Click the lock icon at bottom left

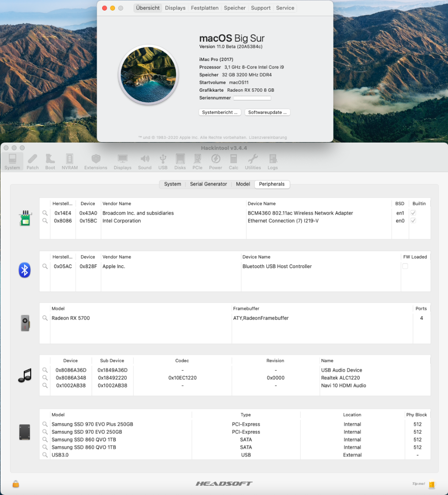pyautogui.click(x=16, y=484)
